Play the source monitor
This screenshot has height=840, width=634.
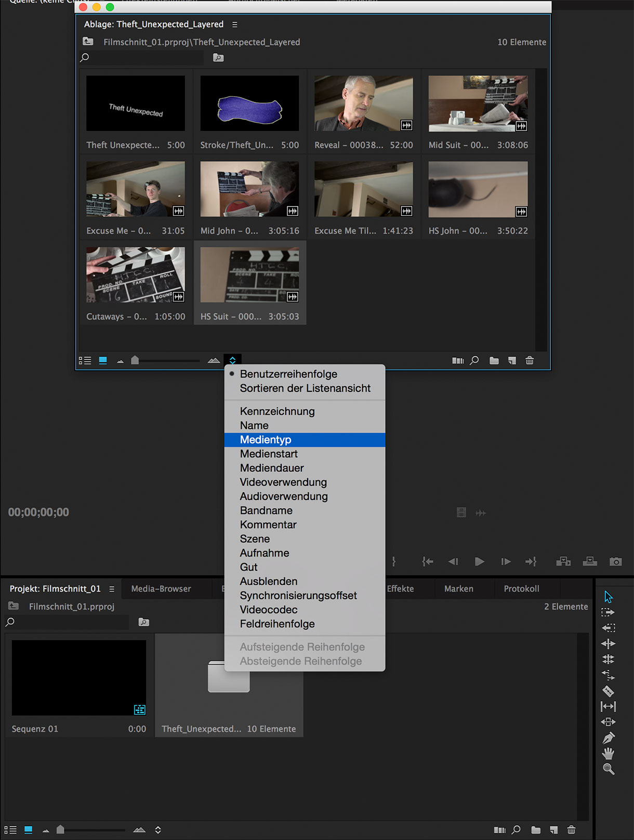pyautogui.click(x=480, y=561)
